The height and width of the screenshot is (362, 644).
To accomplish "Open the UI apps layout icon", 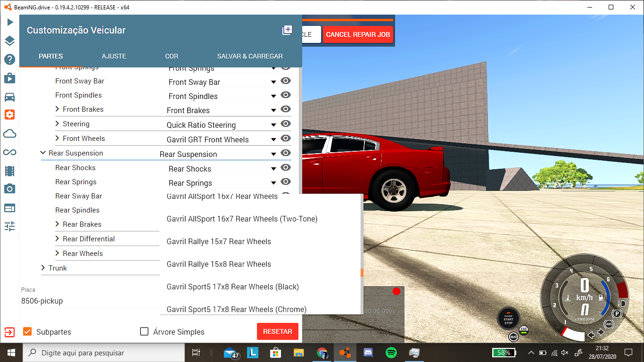I will [x=10, y=208].
